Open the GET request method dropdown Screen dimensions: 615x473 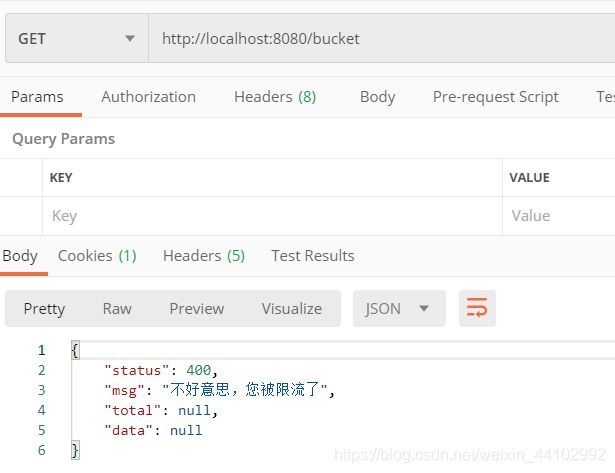(77, 38)
